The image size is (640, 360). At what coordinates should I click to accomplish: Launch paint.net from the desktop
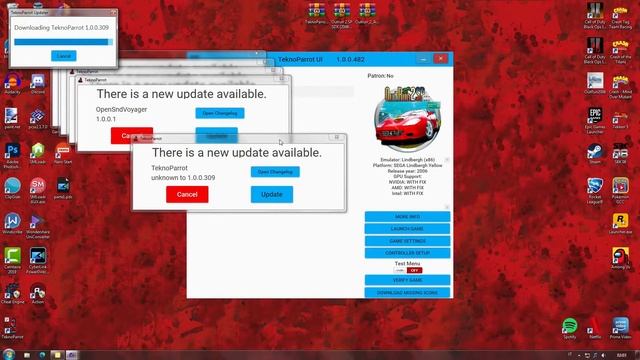tap(12, 118)
